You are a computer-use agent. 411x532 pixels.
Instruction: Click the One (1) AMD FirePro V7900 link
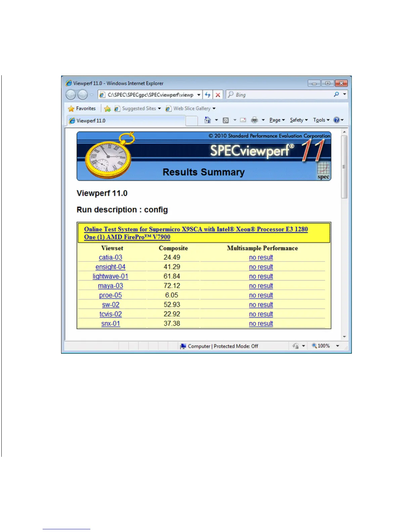coord(127,237)
